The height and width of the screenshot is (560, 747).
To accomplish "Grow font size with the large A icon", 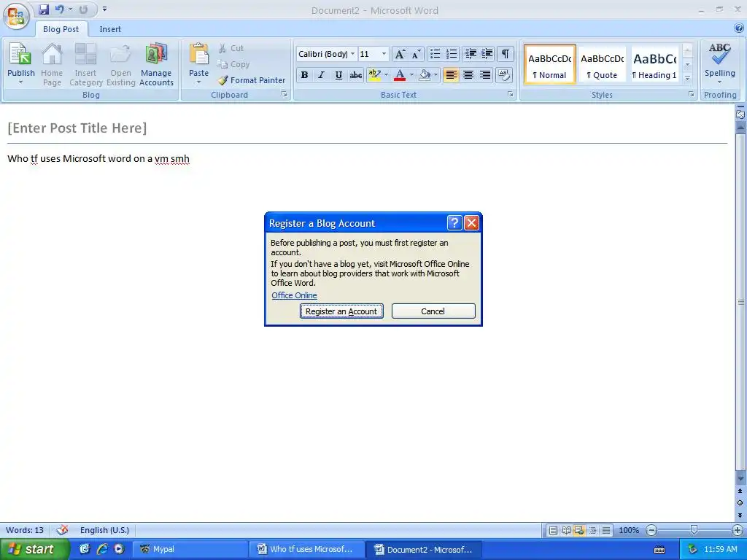I will click(x=400, y=54).
